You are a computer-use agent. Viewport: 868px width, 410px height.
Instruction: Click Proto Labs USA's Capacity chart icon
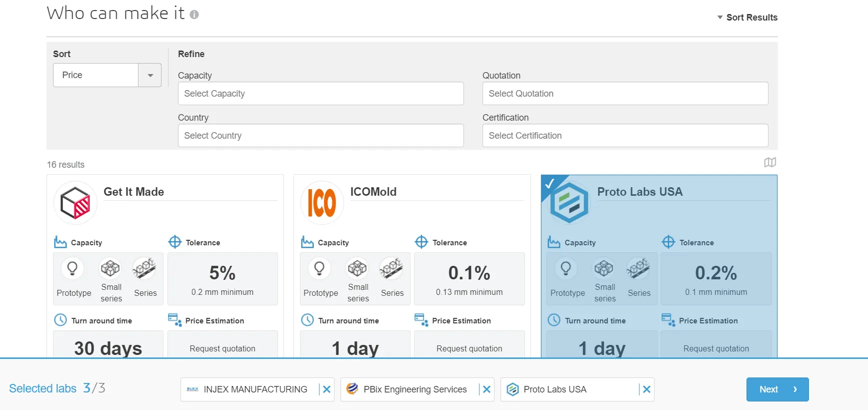tap(554, 242)
